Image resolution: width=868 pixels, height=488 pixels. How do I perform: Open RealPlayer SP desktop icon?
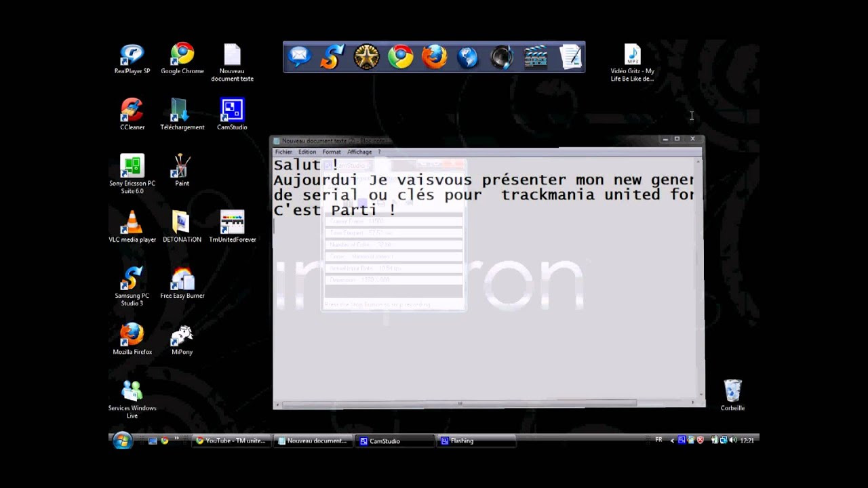[x=132, y=59]
